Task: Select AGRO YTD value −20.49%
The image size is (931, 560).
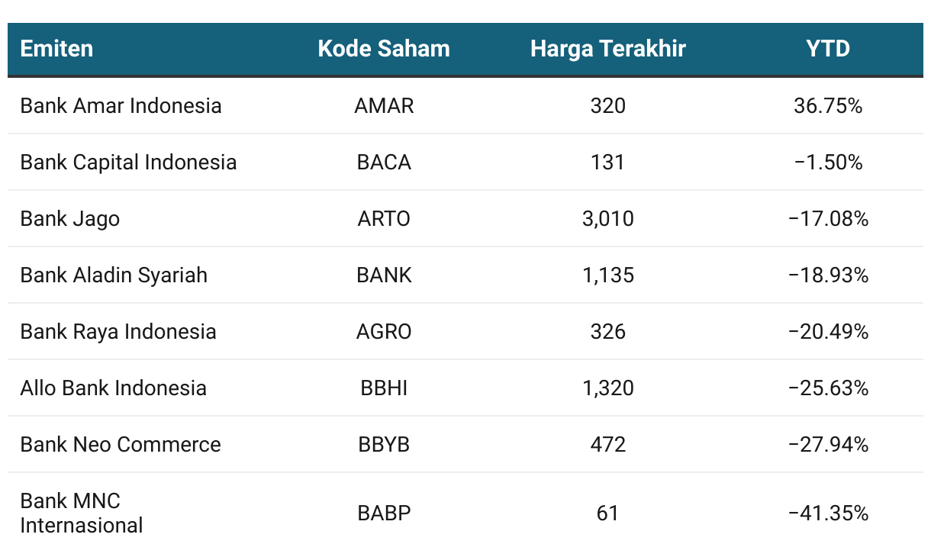Action: [x=828, y=331]
